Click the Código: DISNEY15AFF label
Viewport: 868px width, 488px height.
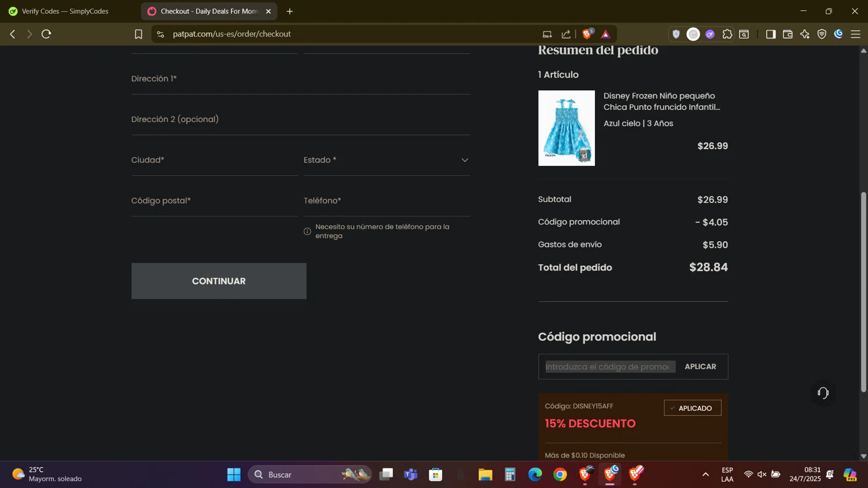pyautogui.click(x=579, y=406)
